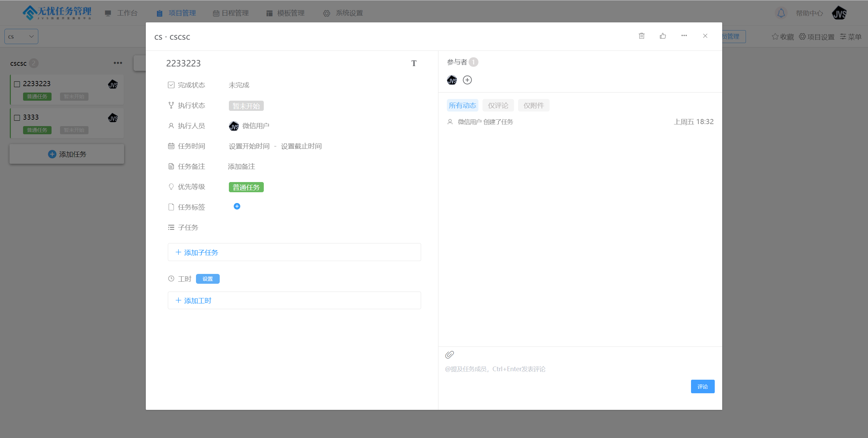Image resolution: width=868 pixels, height=438 pixels.
Task: Switch to 仅评论 tab
Action: point(498,105)
